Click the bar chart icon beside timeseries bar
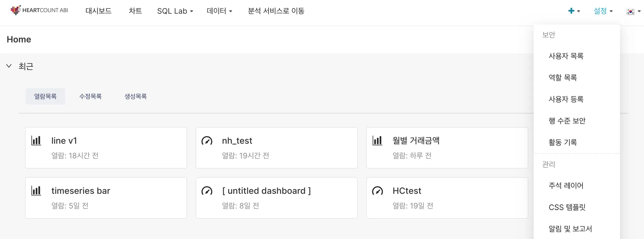This screenshot has height=239, width=644. 36,191
